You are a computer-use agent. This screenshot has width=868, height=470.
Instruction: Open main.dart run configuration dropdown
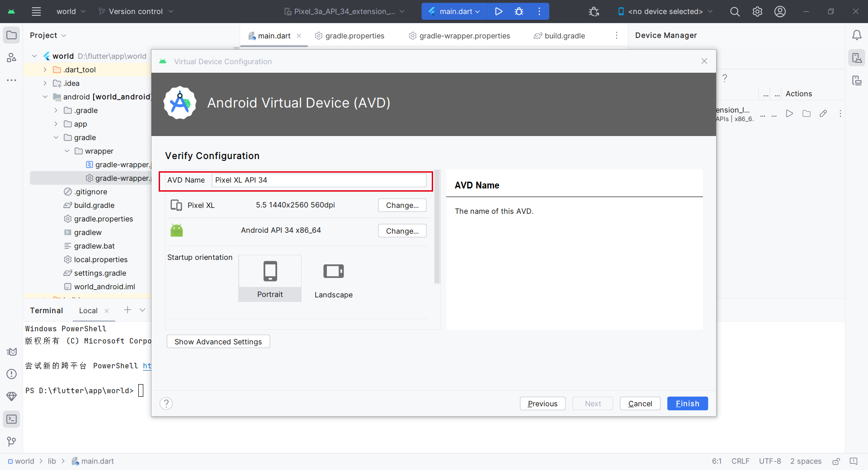pos(455,11)
